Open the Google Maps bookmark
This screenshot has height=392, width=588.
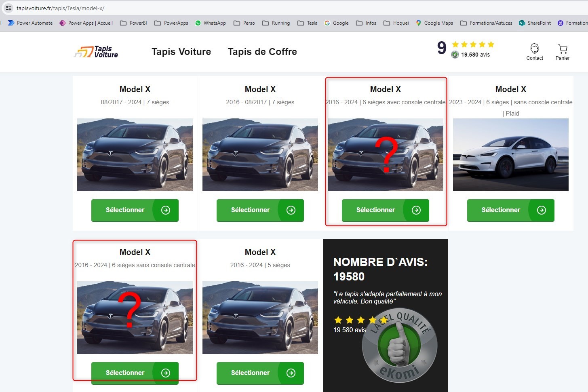[x=434, y=23]
